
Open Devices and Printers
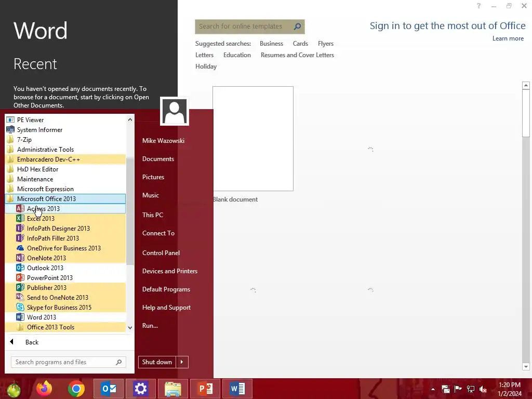click(x=170, y=271)
